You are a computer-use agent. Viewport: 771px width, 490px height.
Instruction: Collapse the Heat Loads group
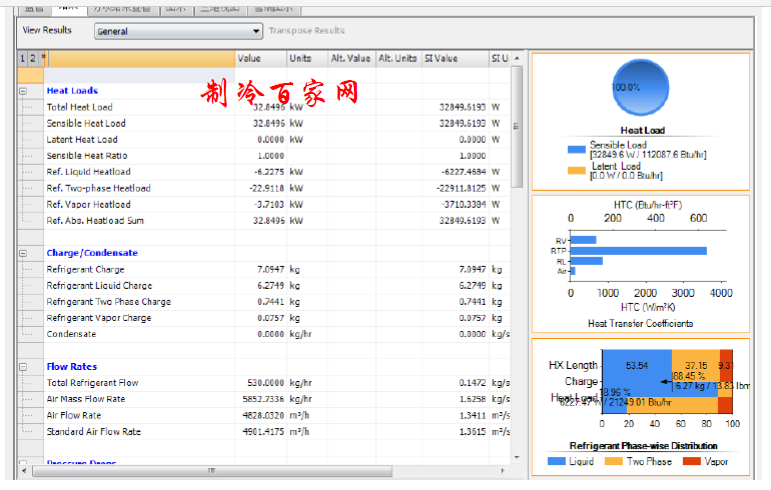[x=23, y=90]
